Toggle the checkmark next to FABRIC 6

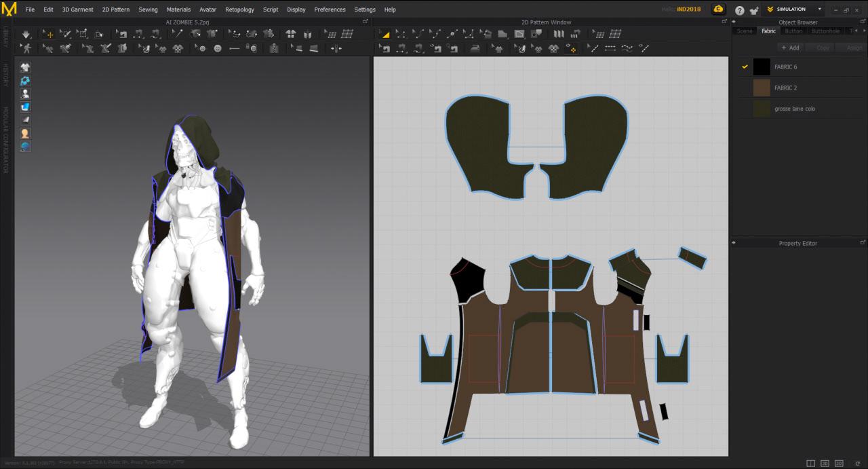point(745,67)
